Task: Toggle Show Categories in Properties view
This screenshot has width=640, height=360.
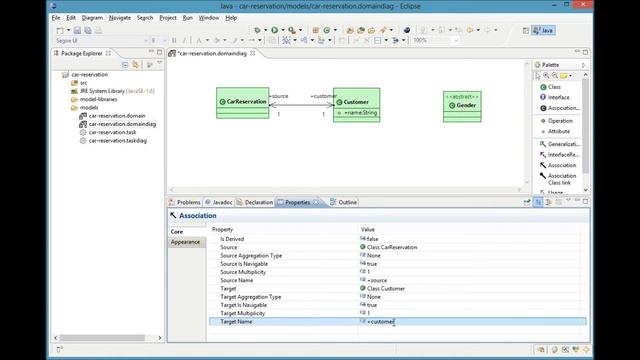Action: point(538,202)
